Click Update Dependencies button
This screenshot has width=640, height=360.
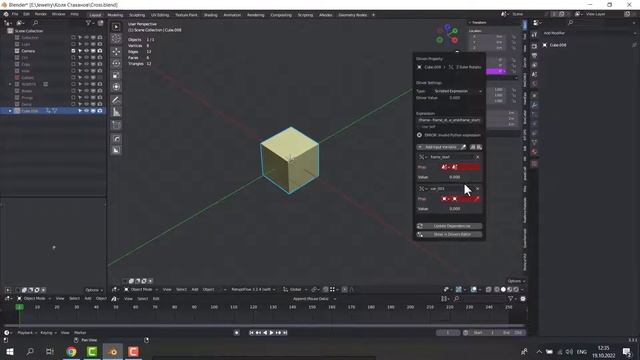point(449,226)
